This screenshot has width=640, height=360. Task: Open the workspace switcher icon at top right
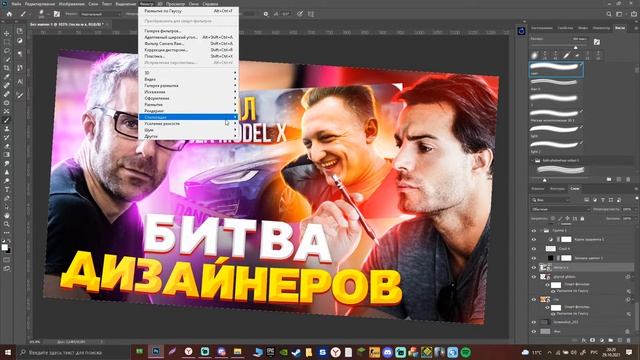[x=620, y=14]
